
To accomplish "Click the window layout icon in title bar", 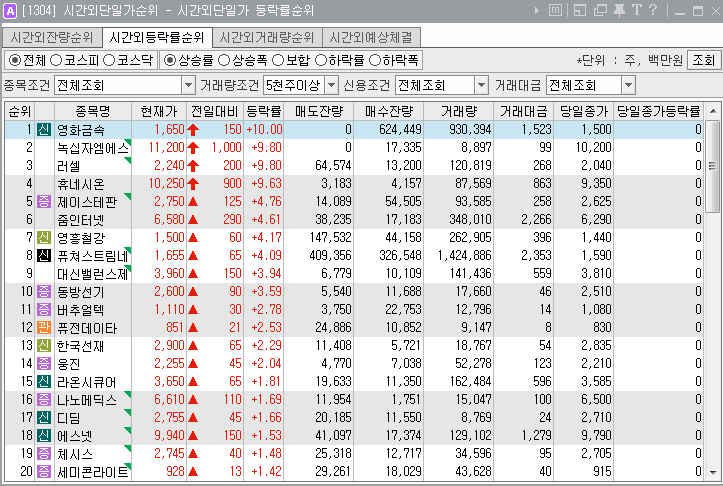I will click(x=580, y=10).
